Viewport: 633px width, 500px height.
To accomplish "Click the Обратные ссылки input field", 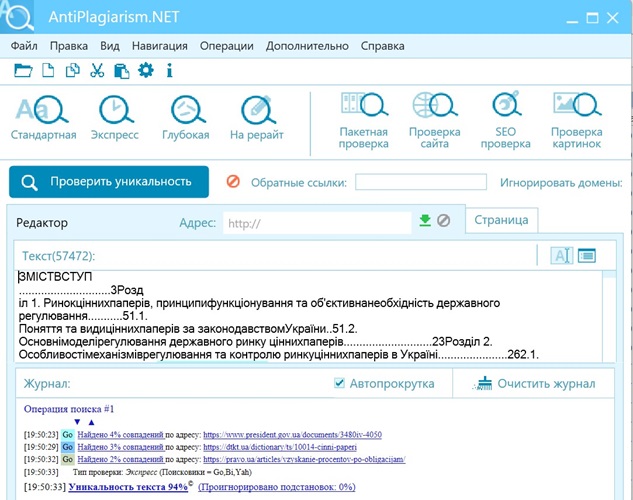I will pos(421,182).
